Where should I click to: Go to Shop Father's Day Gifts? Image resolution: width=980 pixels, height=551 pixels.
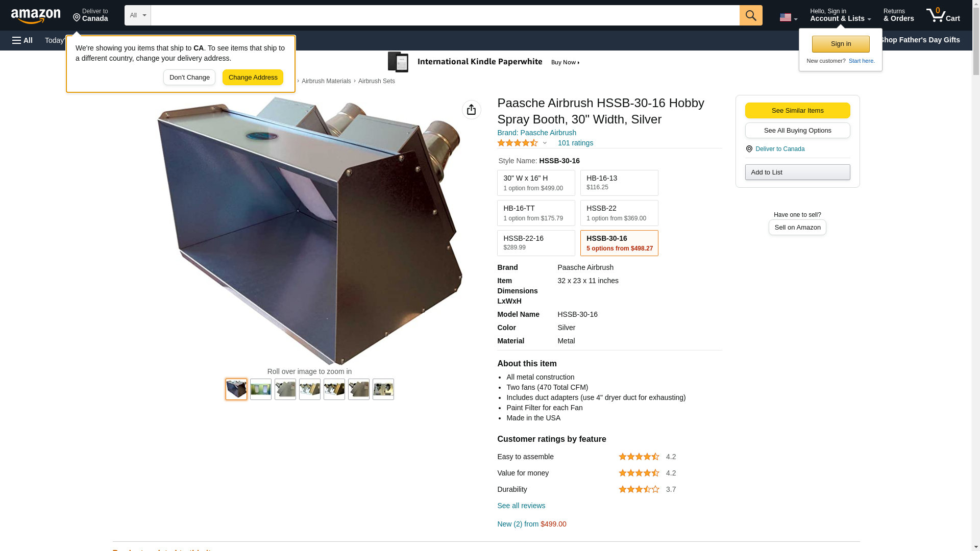(919, 40)
